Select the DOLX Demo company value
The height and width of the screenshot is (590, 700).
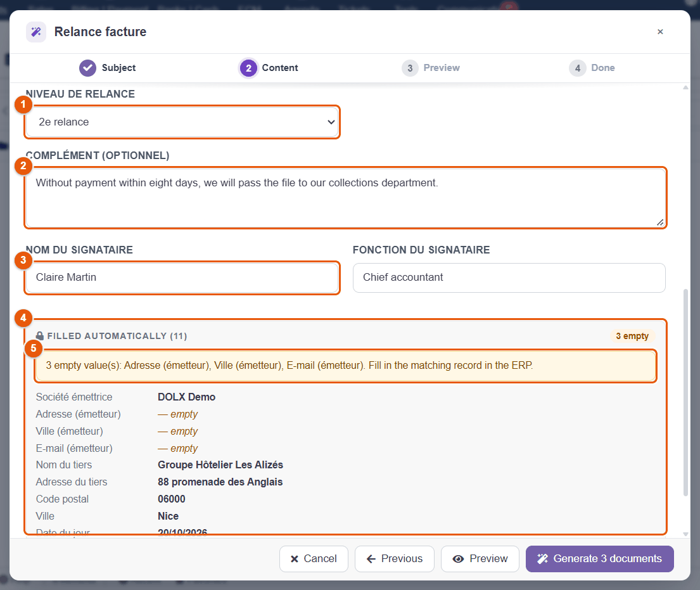187,397
